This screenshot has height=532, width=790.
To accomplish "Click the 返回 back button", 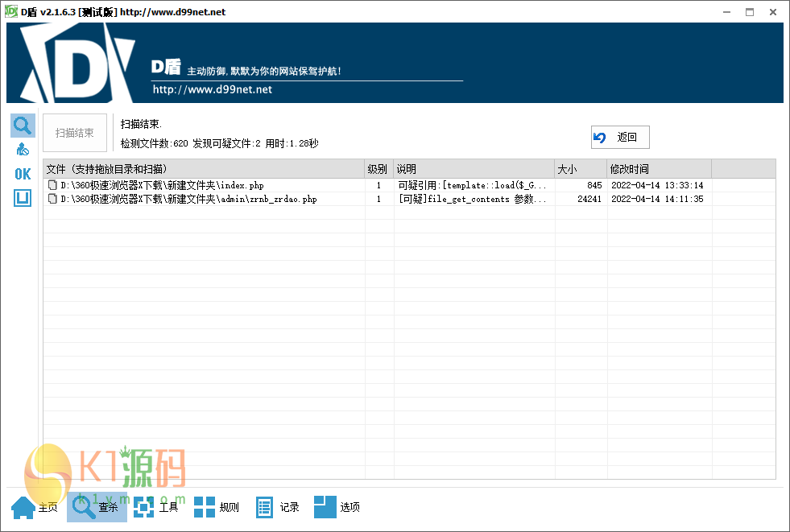I will coord(620,138).
